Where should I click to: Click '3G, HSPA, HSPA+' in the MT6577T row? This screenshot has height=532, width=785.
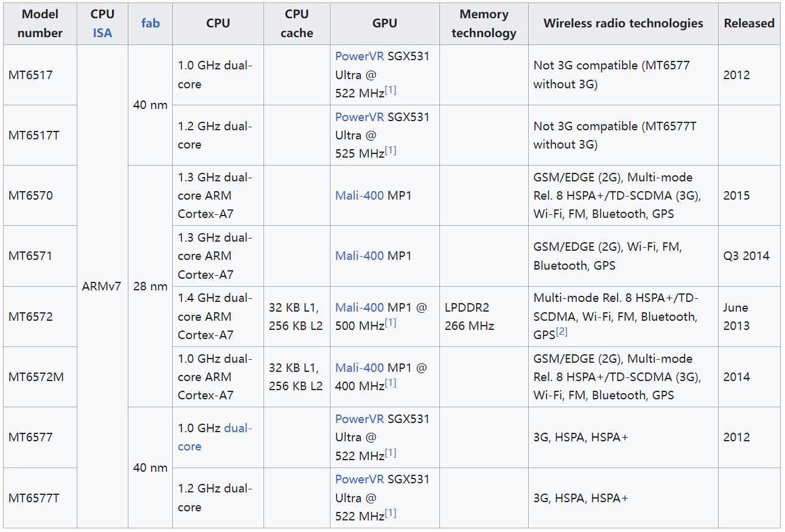pyautogui.click(x=623, y=498)
